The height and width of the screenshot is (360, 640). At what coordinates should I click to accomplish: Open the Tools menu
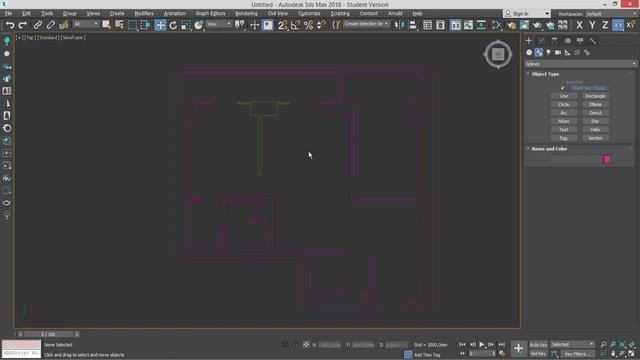(x=47, y=13)
